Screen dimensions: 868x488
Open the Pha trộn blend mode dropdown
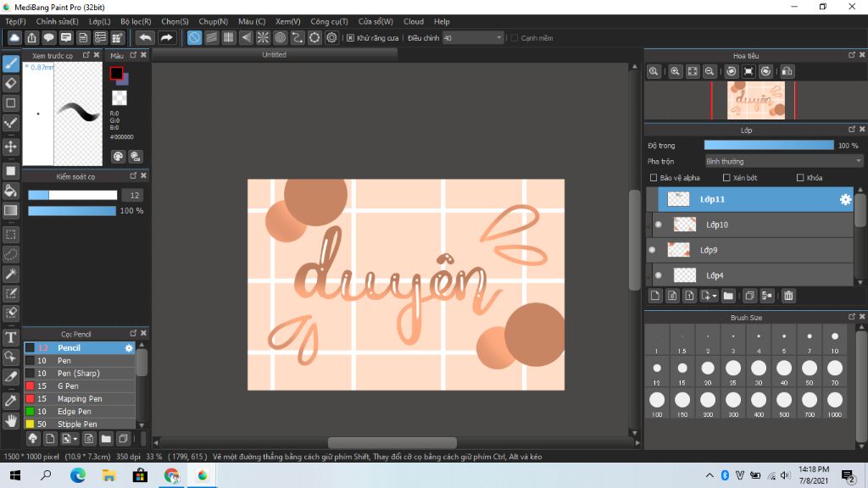783,162
